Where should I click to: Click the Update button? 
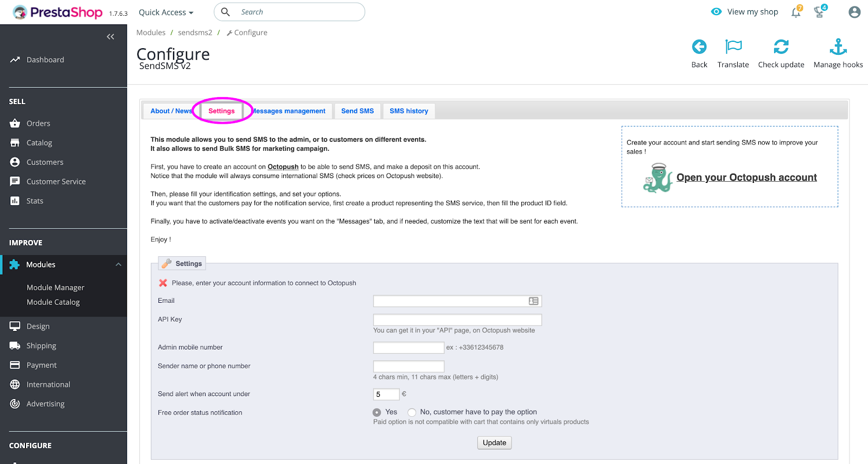coord(494,443)
